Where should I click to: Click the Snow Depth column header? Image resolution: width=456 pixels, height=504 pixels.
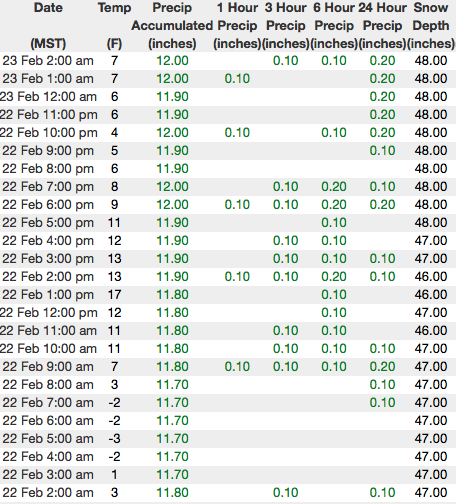(431, 26)
